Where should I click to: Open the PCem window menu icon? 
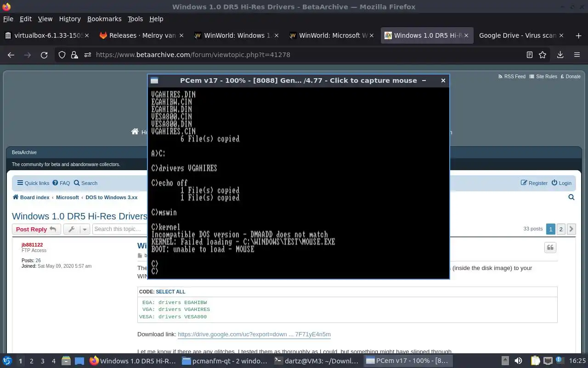tap(154, 80)
